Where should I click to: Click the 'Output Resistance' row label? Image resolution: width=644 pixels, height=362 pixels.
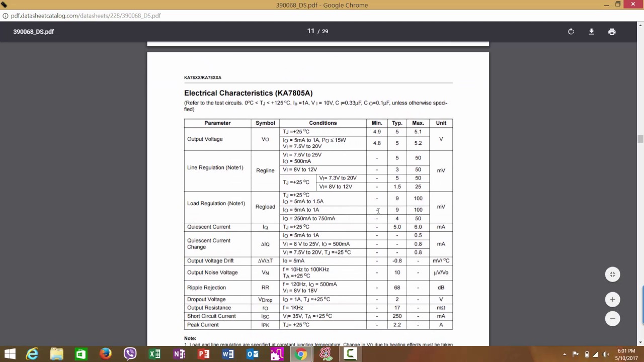coord(209,308)
